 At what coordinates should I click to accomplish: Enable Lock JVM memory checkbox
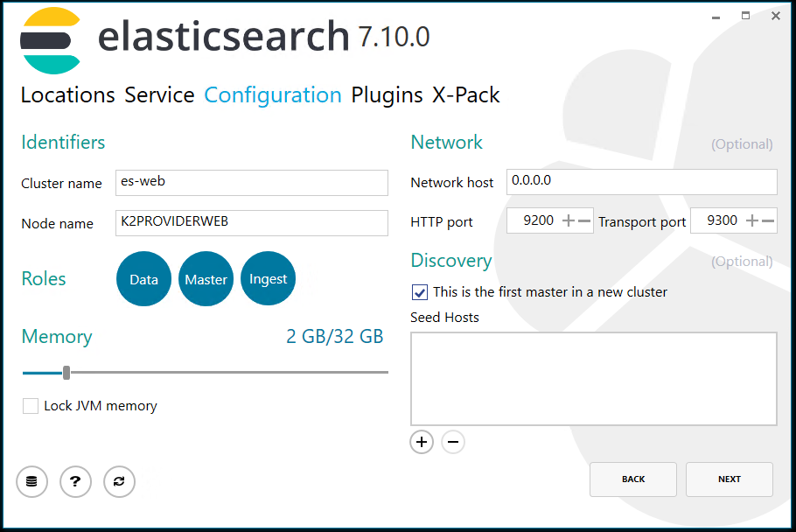pyautogui.click(x=31, y=406)
